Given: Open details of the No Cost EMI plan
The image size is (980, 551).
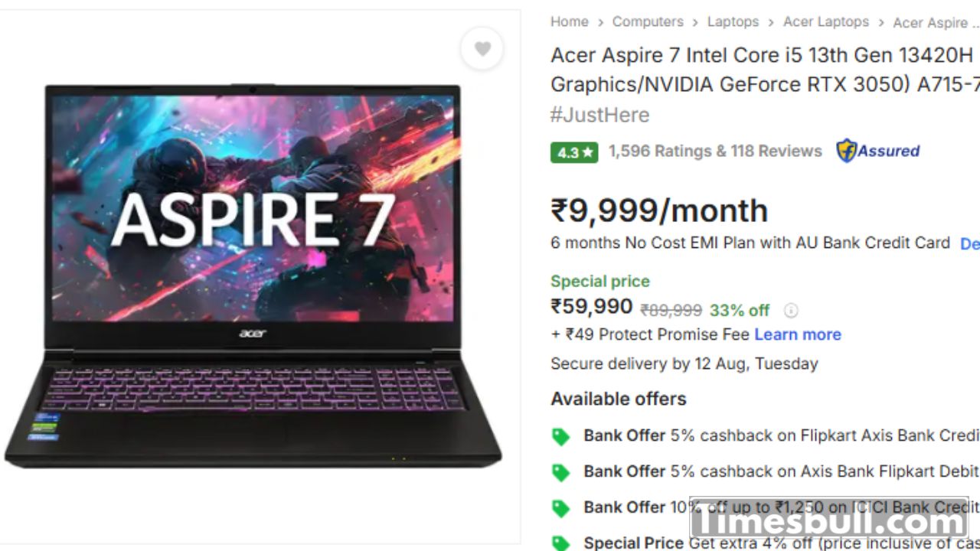Looking at the screenshot, I should point(970,243).
